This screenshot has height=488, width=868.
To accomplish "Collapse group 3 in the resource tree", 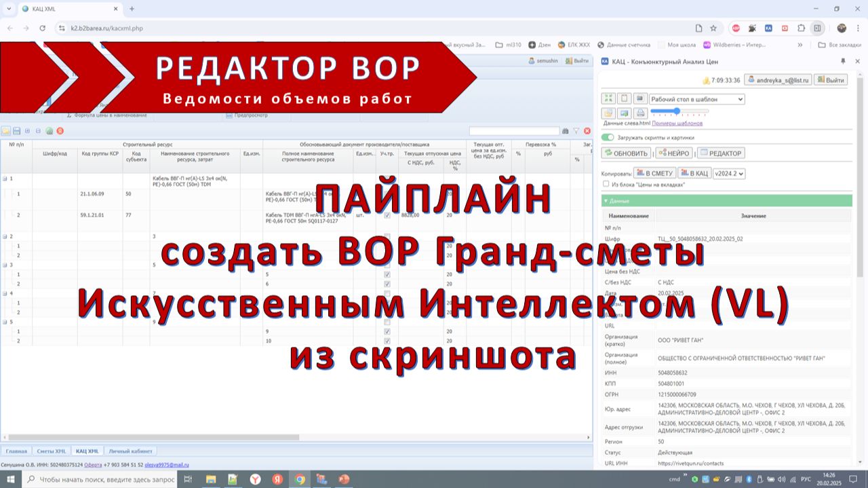I will click(x=5, y=265).
